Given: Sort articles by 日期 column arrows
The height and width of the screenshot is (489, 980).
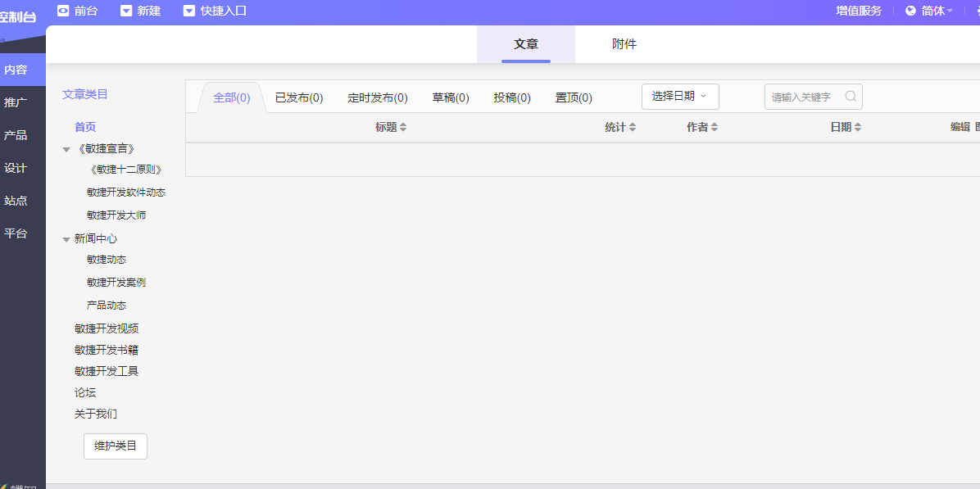Looking at the screenshot, I should pos(857,127).
